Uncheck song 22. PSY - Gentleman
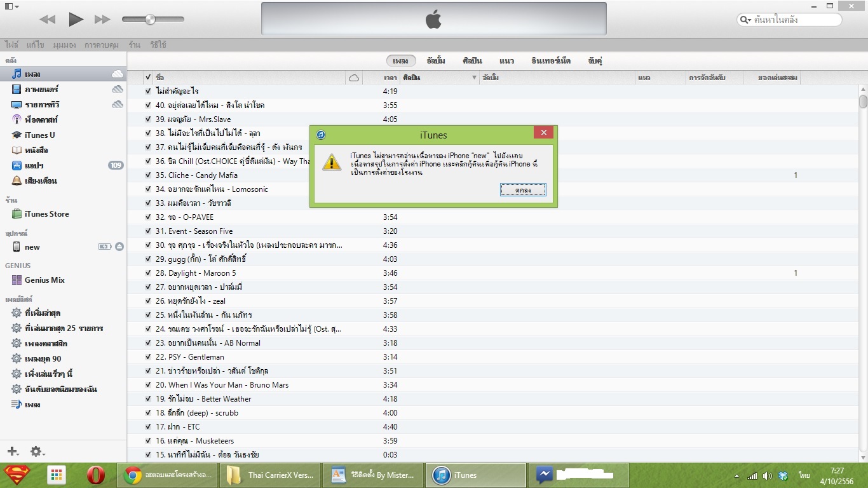 coord(148,357)
